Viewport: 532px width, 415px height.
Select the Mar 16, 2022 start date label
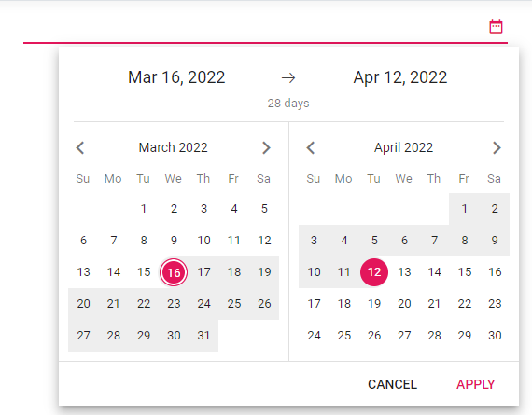(176, 77)
